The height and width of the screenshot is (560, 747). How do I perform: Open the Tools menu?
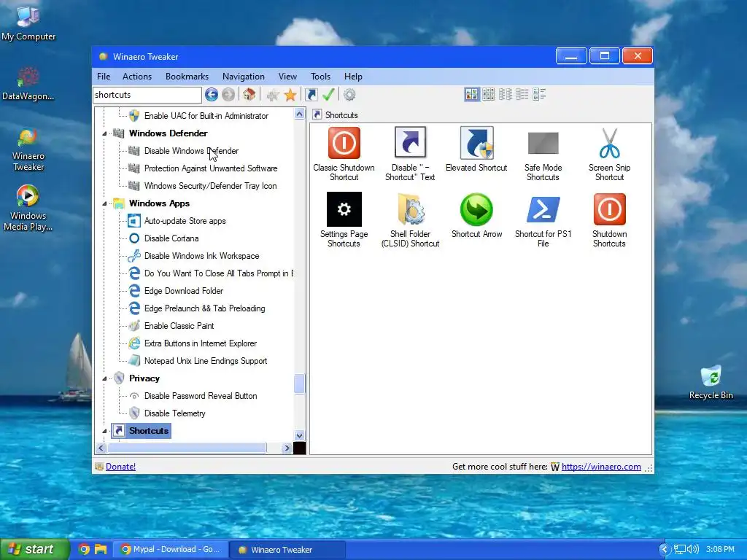(x=320, y=76)
